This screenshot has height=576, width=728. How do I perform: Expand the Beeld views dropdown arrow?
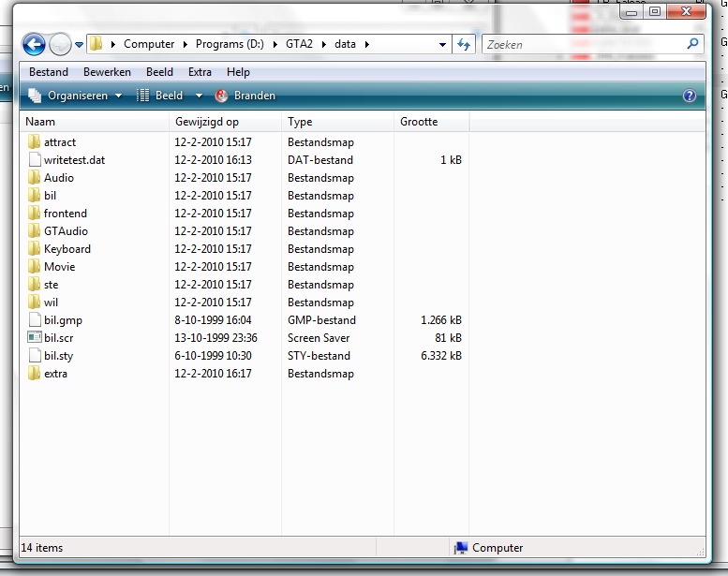(x=201, y=96)
